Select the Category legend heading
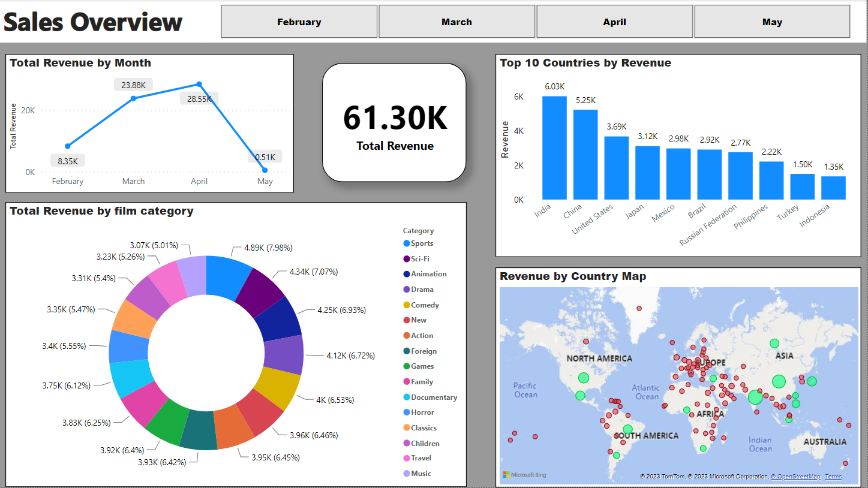868x488 pixels. tap(418, 230)
